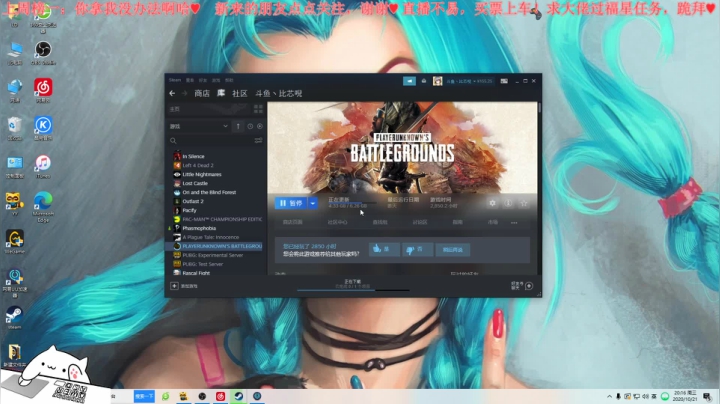Open the Community nav tab

(x=240, y=93)
